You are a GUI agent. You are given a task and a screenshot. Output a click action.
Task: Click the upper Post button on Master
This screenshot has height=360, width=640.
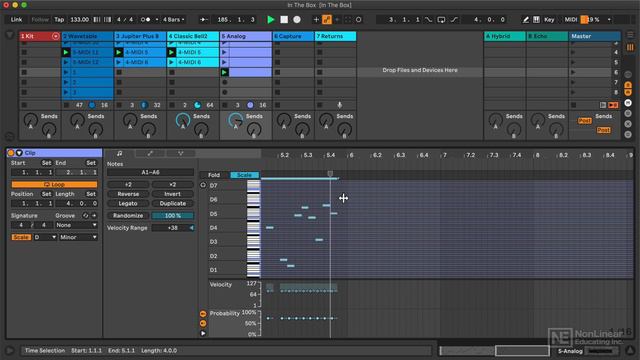[584, 121]
